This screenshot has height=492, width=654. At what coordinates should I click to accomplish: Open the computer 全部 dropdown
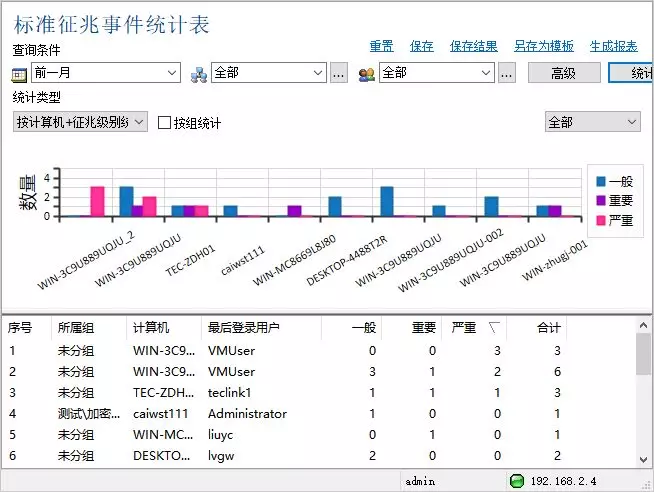(269, 73)
